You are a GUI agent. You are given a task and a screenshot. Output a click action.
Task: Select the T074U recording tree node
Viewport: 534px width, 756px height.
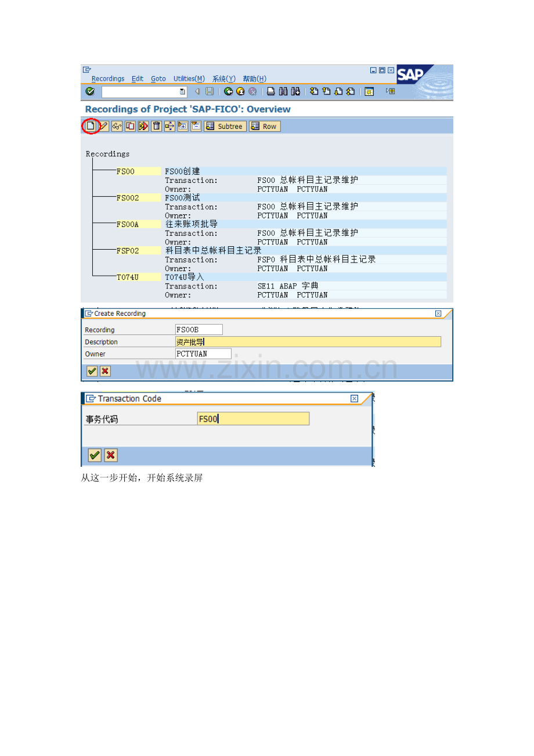click(x=138, y=277)
